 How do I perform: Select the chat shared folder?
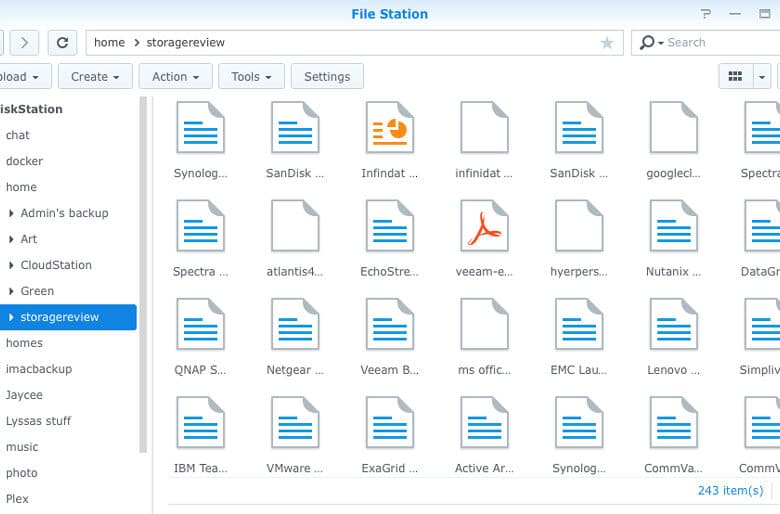[18, 135]
